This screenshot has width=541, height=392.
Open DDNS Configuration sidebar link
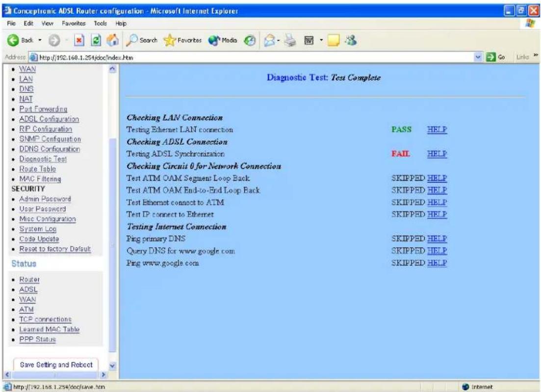point(50,149)
